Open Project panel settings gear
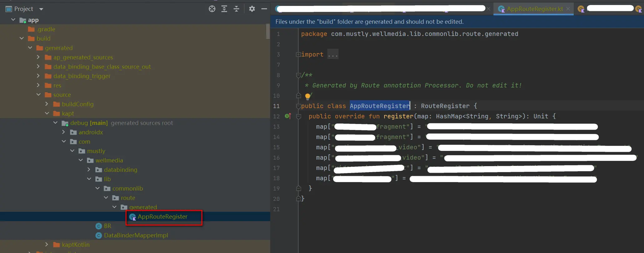 tap(252, 9)
